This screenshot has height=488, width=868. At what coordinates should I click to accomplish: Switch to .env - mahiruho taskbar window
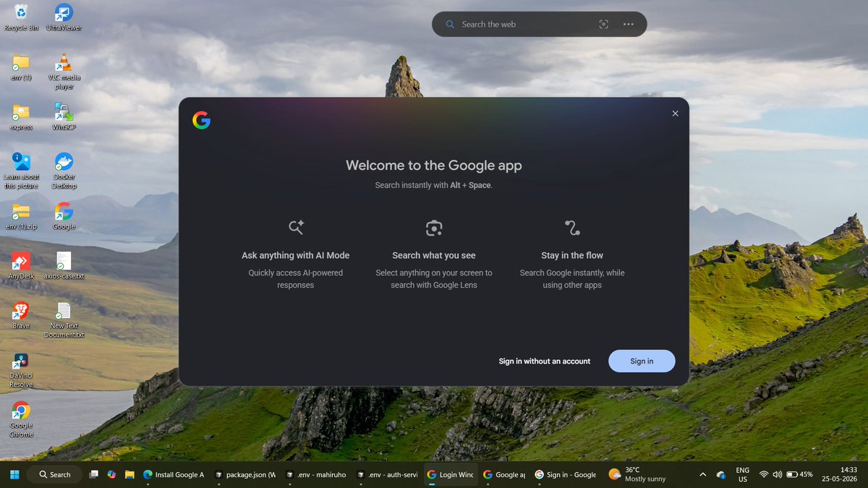pos(316,474)
